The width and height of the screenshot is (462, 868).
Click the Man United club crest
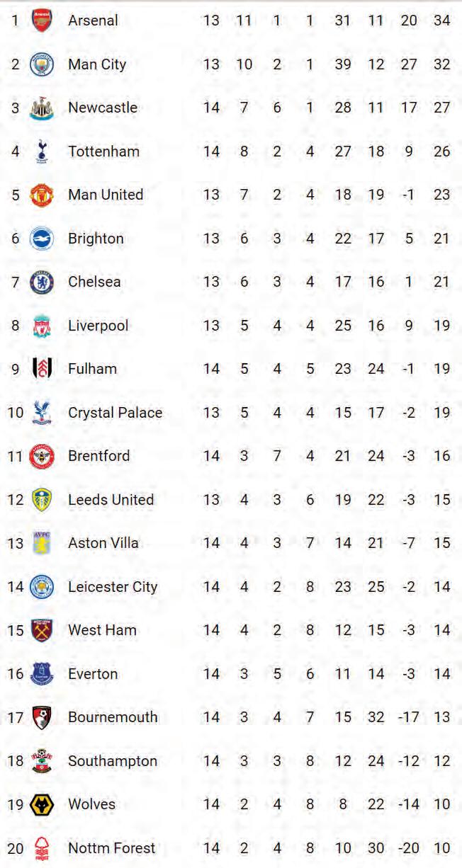[x=42, y=195]
